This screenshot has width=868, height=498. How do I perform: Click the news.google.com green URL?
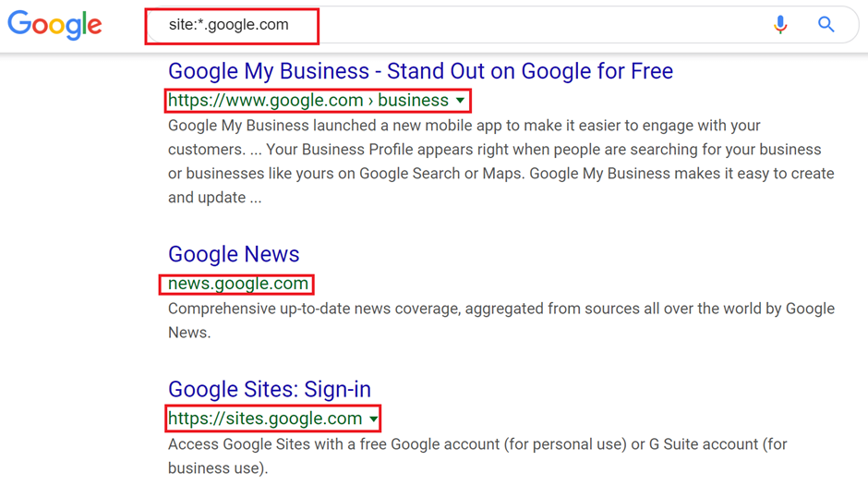[x=237, y=284]
